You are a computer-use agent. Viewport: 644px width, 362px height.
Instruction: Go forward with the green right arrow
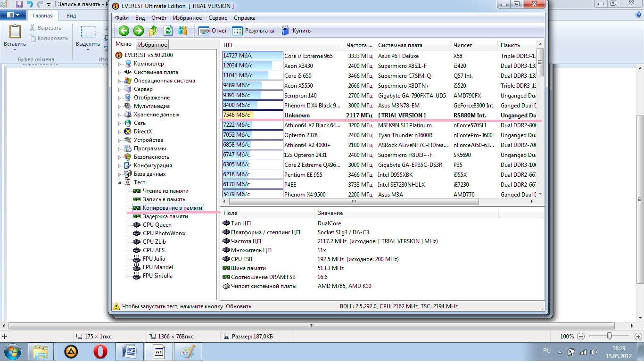pyautogui.click(x=139, y=31)
